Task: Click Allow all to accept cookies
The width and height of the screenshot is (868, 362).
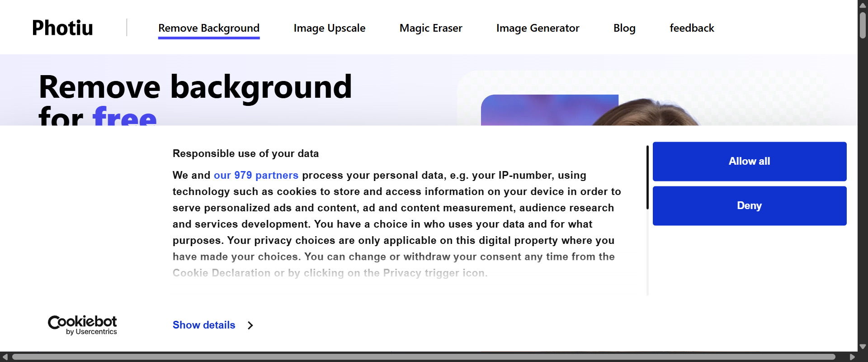Action: coord(749,161)
